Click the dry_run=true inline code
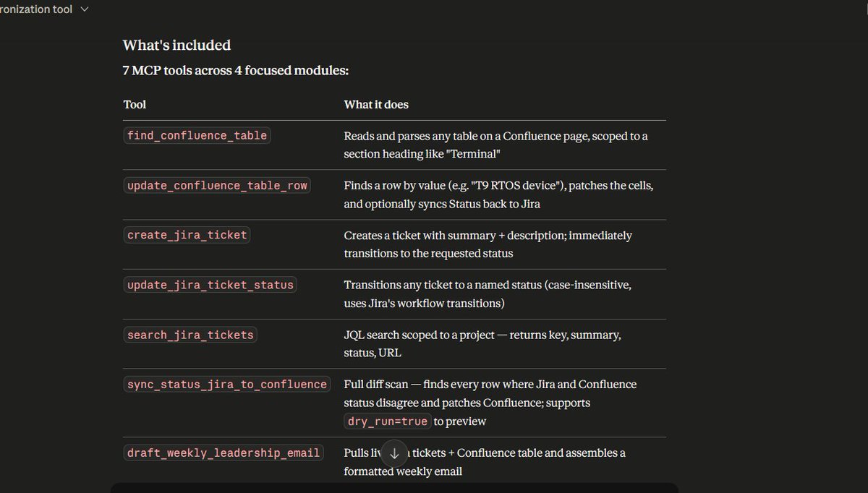 pyautogui.click(x=387, y=421)
